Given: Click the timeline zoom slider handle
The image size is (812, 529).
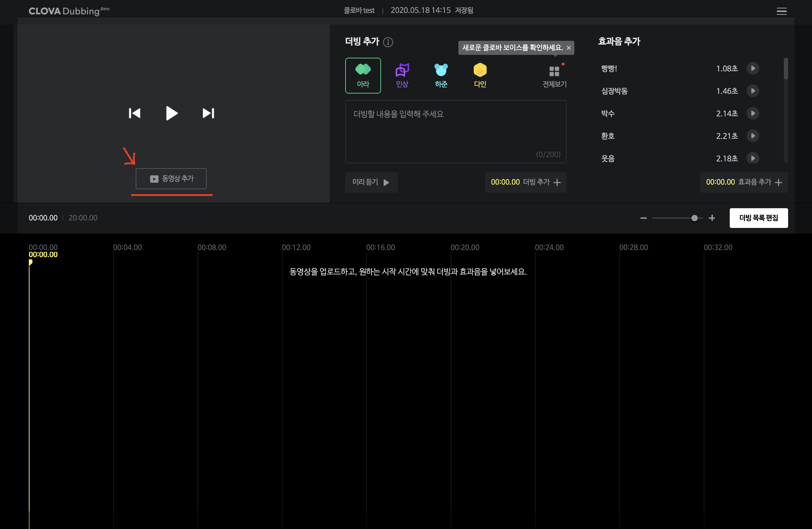Looking at the screenshot, I should click(694, 218).
